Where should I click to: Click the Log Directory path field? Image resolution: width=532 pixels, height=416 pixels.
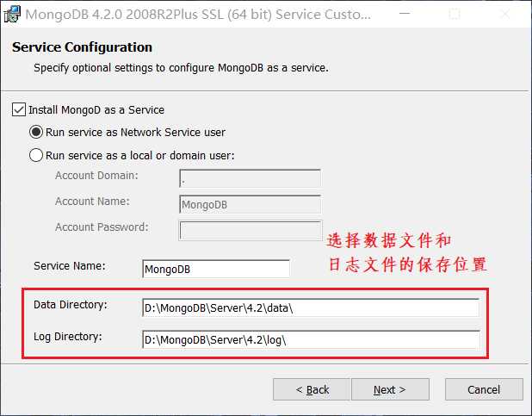311,339
